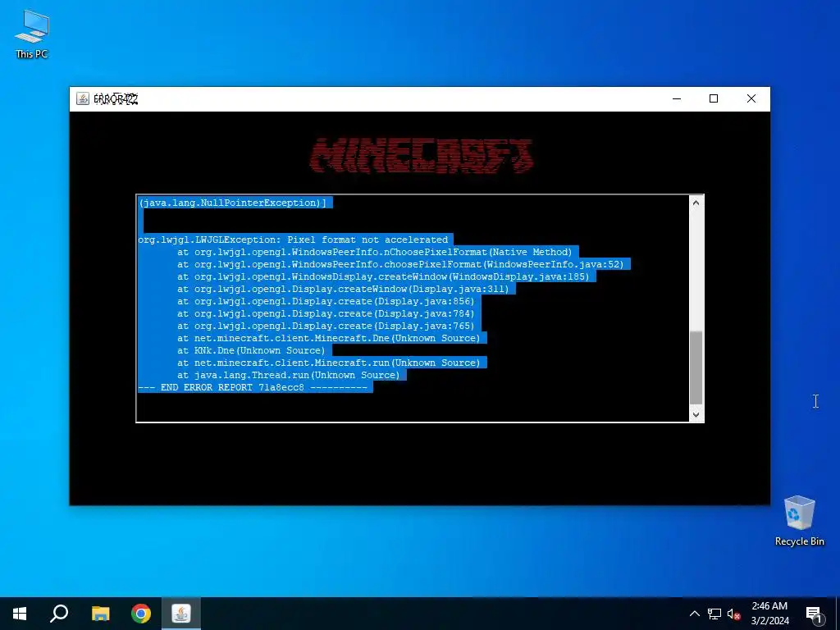Screen dimensions: 840x630
Task: Click the muted volume tray icon
Action: [x=734, y=614]
